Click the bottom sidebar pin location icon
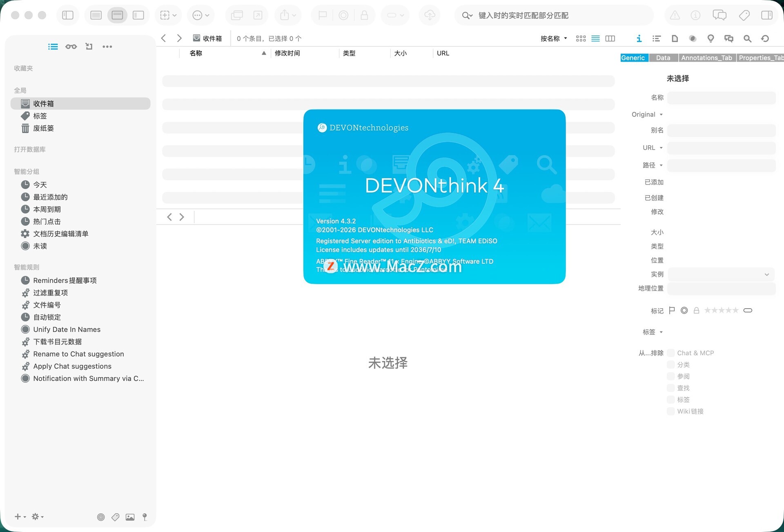This screenshot has width=784, height=532. click(x=145, y=517)
